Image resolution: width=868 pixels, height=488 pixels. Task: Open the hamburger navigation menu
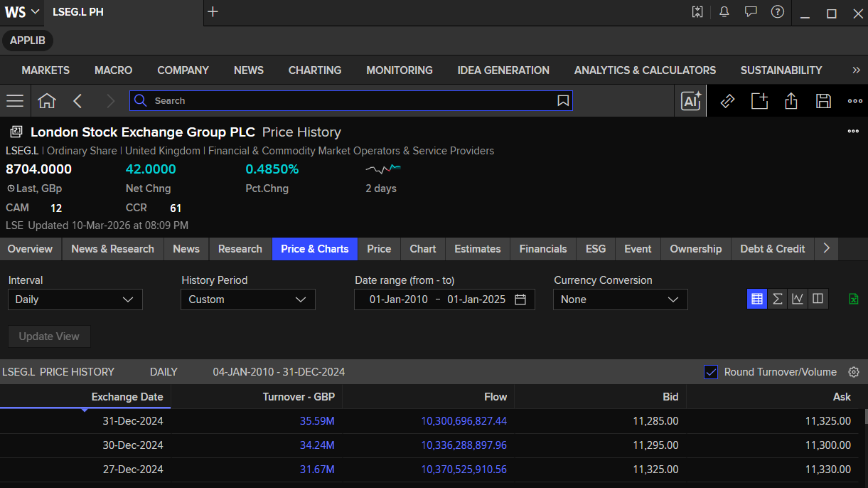[x=15, y=101]
